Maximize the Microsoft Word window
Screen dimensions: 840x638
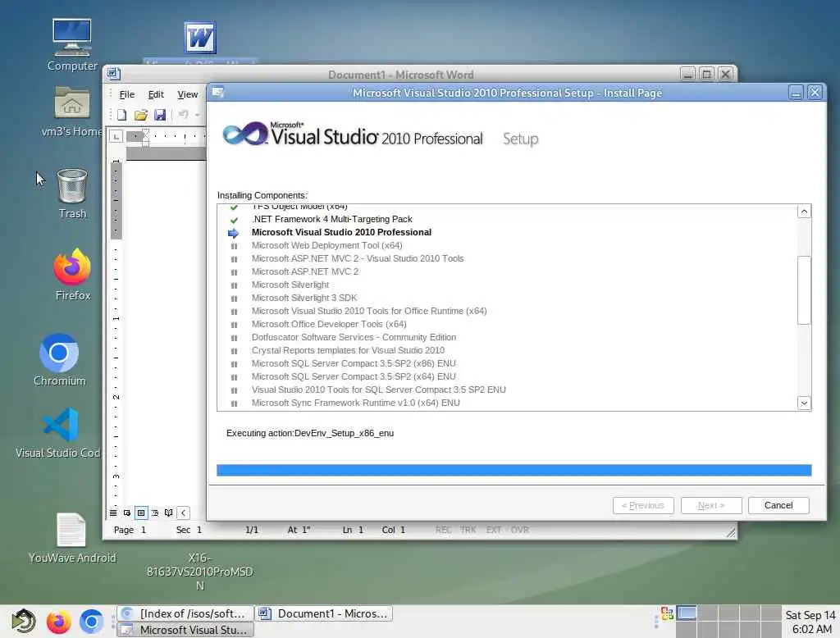706,74
